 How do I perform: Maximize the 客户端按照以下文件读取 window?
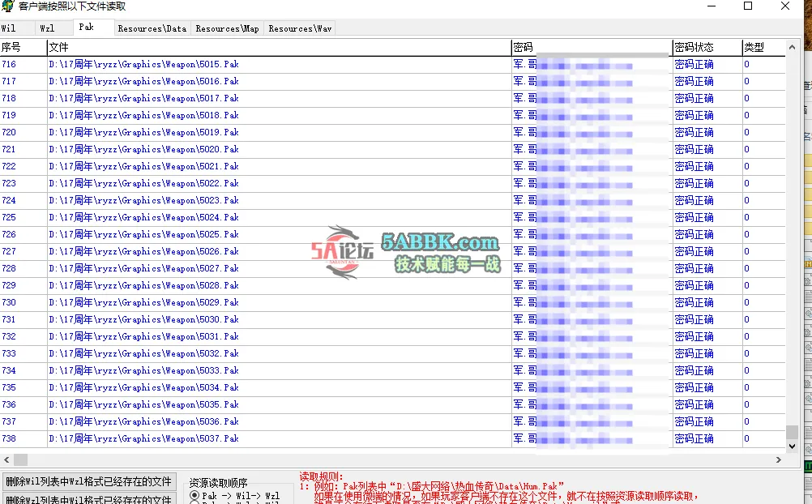click(748, 6)
